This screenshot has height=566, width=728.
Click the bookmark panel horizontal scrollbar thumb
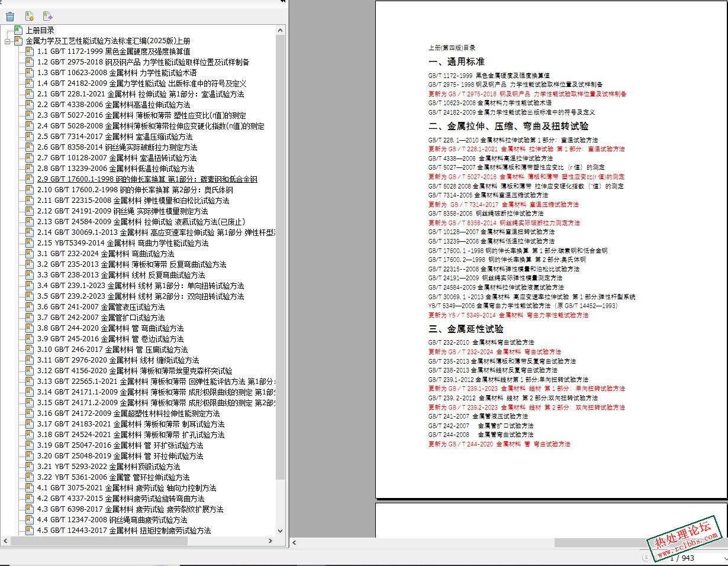click(x=99, y=541)
